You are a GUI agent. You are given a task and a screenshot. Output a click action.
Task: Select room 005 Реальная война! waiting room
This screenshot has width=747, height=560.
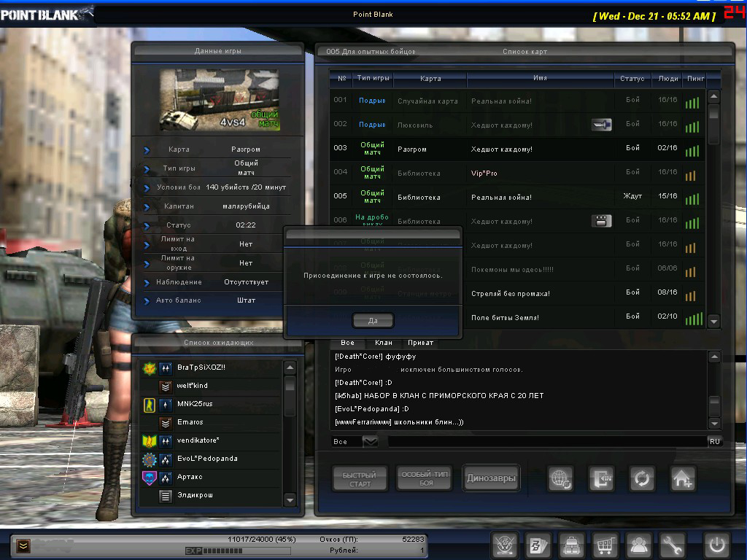517,197
